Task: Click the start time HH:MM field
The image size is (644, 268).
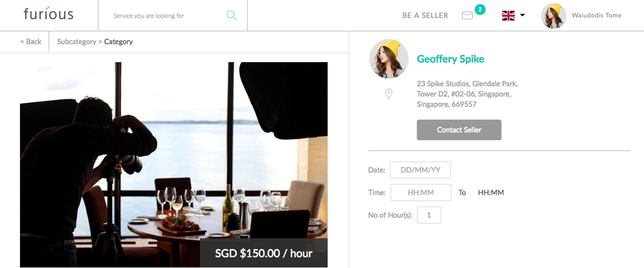Action: click(x=421, y=192)
